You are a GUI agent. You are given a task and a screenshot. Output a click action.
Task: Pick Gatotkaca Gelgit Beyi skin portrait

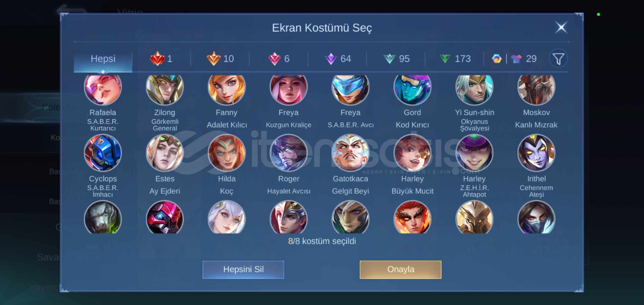[x=350, y=153]
